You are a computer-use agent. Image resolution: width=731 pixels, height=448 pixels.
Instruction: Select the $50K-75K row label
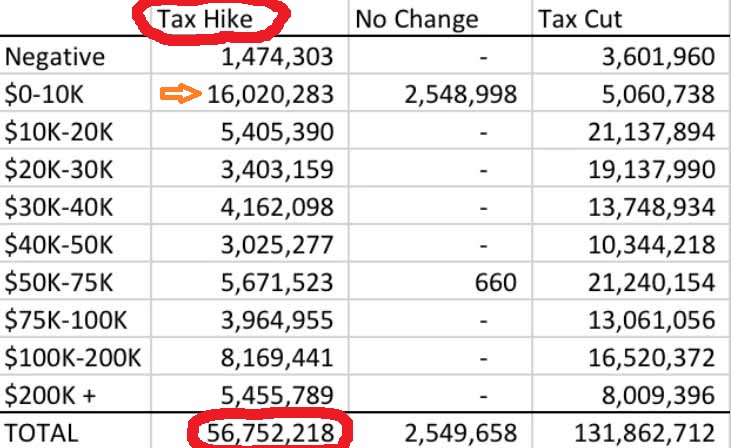(x=60, y=284)
